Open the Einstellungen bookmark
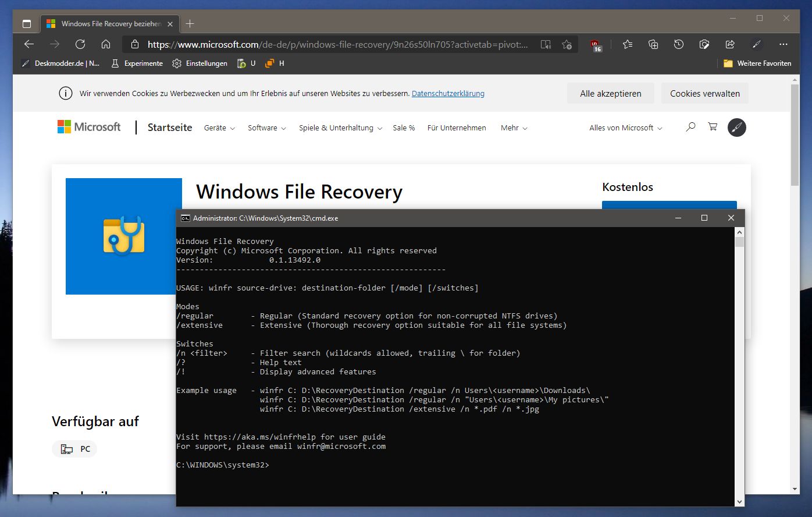This screenshot has height=517, width=812. coord(200,63)
